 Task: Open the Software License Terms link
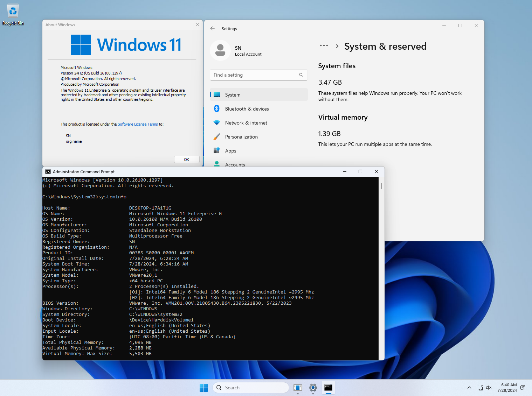tap(138, 124)
